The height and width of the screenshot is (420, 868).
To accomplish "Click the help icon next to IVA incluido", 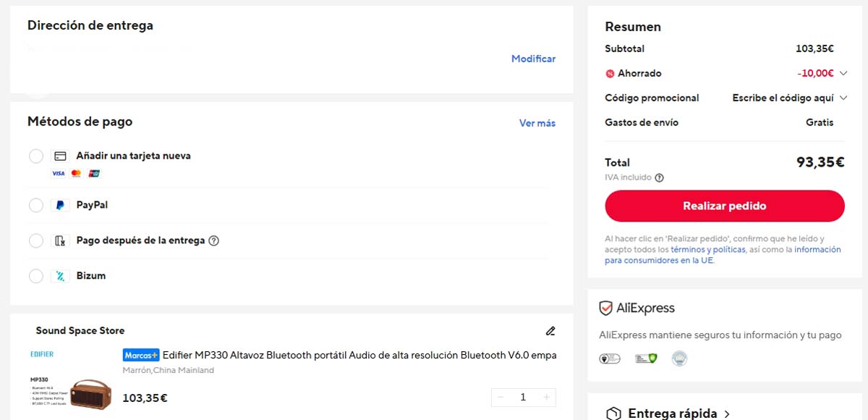I will point(659,177).
